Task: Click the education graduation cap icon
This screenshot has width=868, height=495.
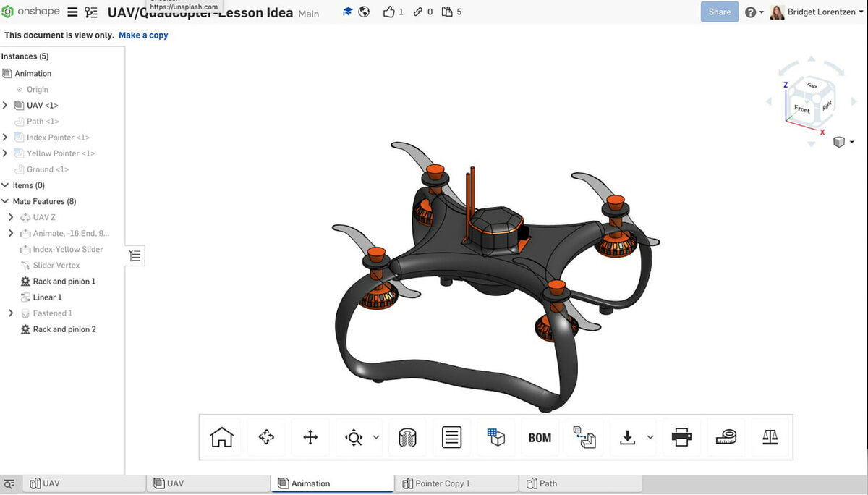Action: pyautogui.click(x=348, y=12)
